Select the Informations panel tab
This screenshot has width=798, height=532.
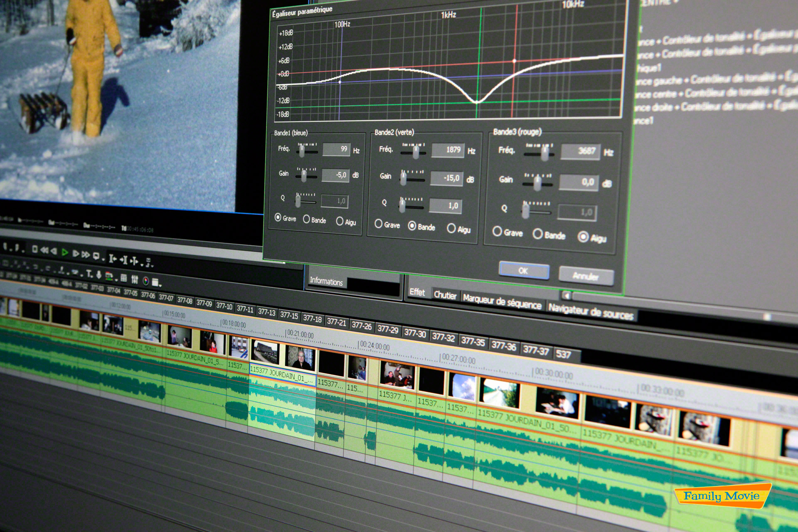click(326, 281)
